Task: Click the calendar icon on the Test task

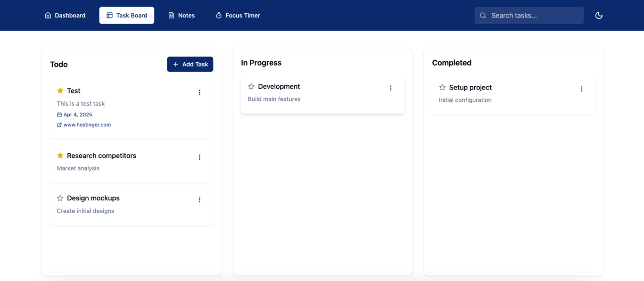Action: (x=59, y=114)
